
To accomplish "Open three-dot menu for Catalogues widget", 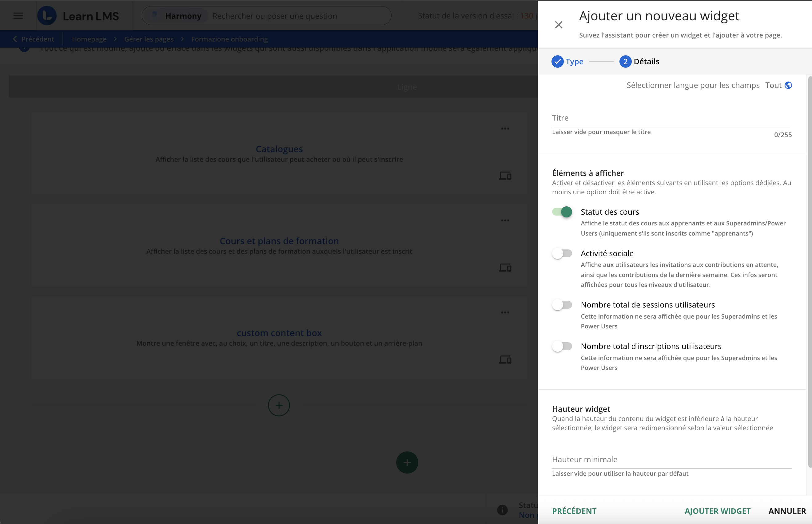I will [x=505, y=129].
